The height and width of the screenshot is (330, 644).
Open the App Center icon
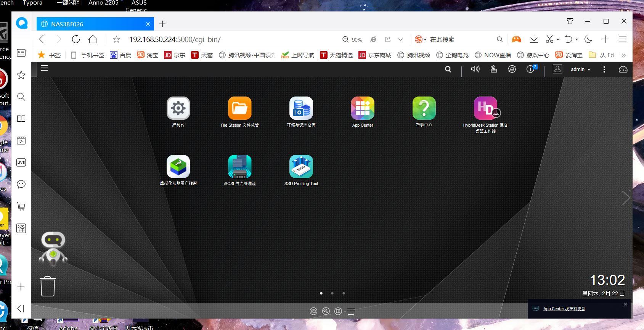pyautogui.click(x=362, y=108)
